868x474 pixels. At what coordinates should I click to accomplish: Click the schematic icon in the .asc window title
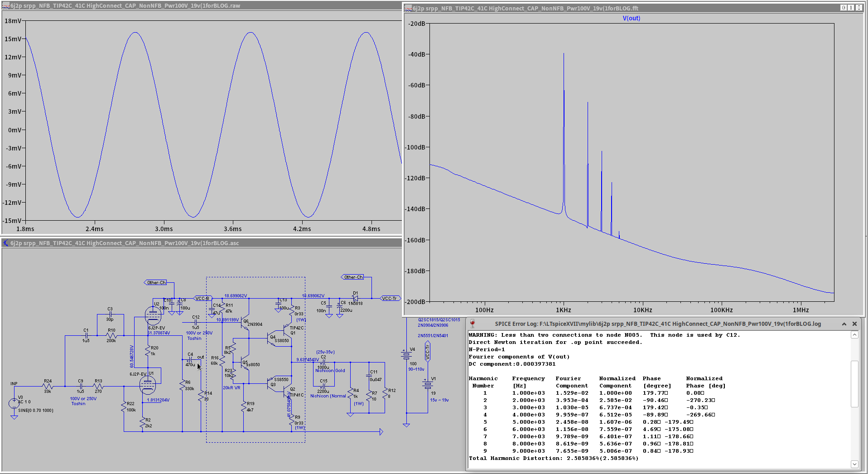pyautogui.click(x=6, y=243)
